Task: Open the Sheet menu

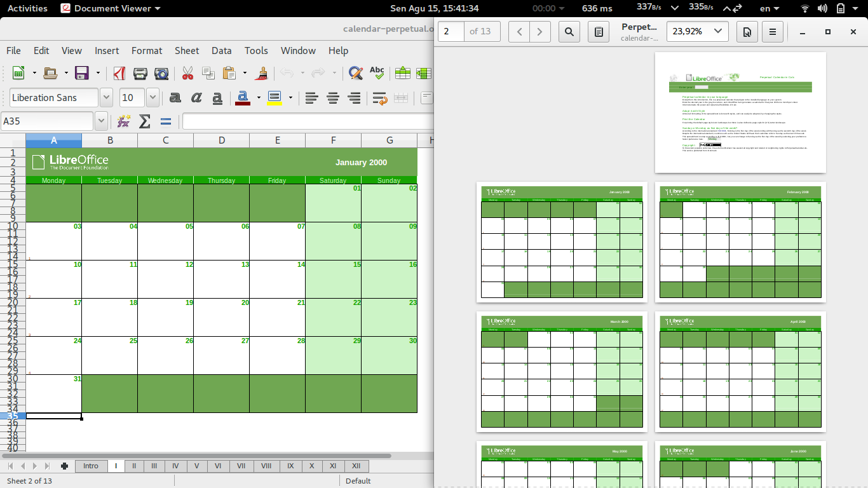Action: [x=187, y=50]
